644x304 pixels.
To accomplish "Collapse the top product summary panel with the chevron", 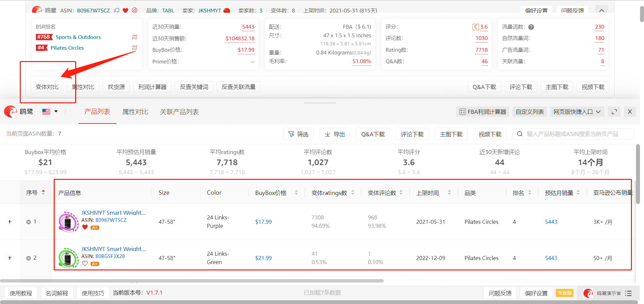I will coord(602,10).
